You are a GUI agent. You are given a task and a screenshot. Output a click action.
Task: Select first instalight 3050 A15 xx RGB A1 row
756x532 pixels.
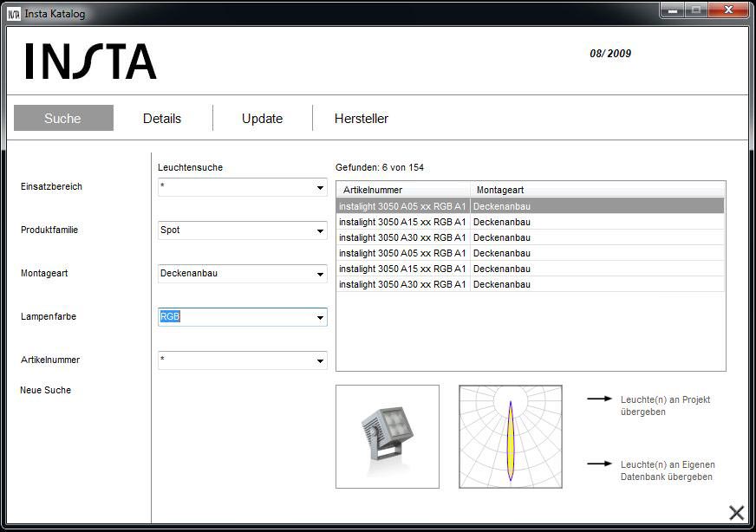tap(531, 222)
